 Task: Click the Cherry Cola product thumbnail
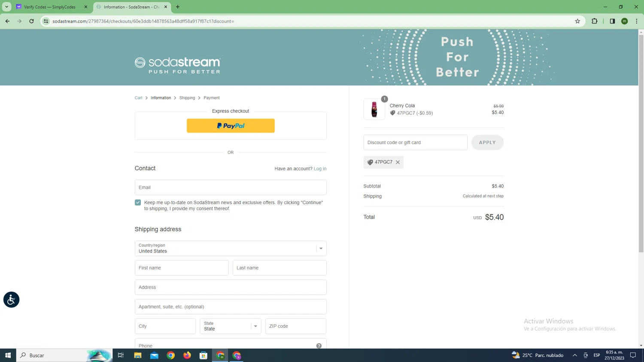pyautogui.click(x=374, y=109)
